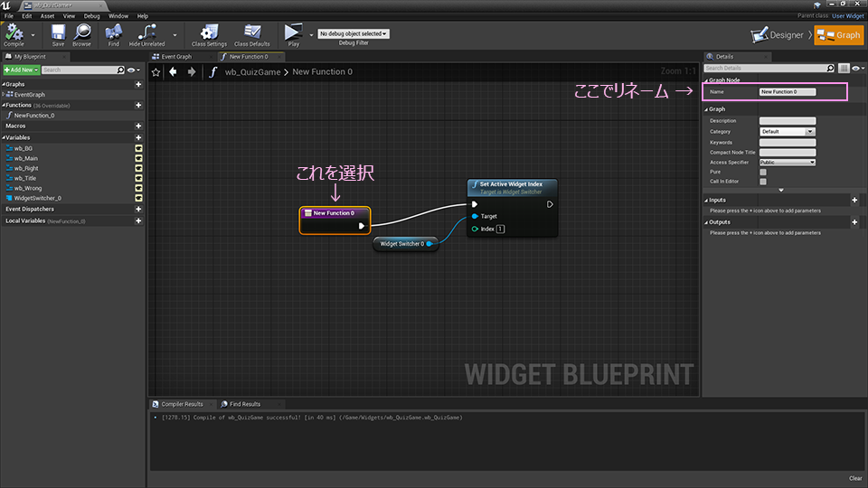Collapse the Variables section
The image size is (868, 488).
4,137
